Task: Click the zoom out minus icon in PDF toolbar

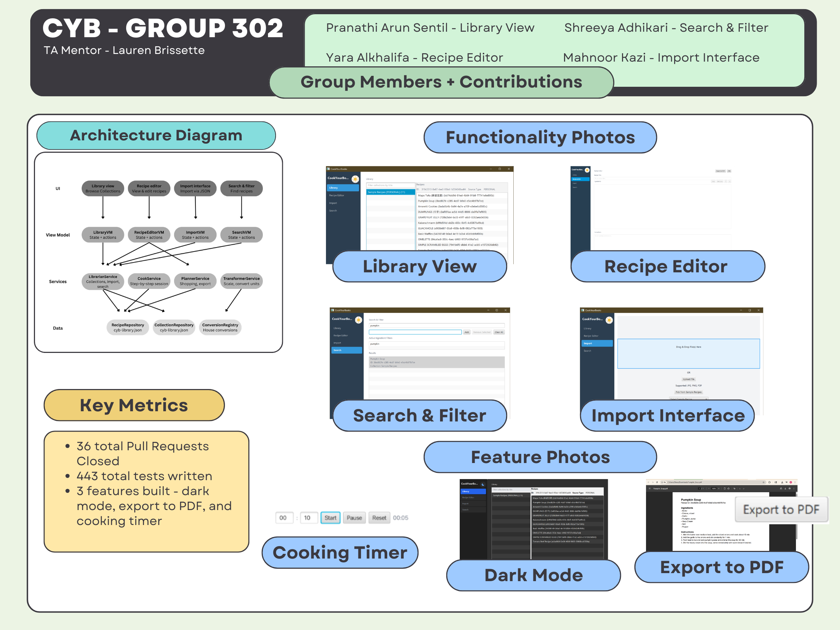Action: pos(709,489)
